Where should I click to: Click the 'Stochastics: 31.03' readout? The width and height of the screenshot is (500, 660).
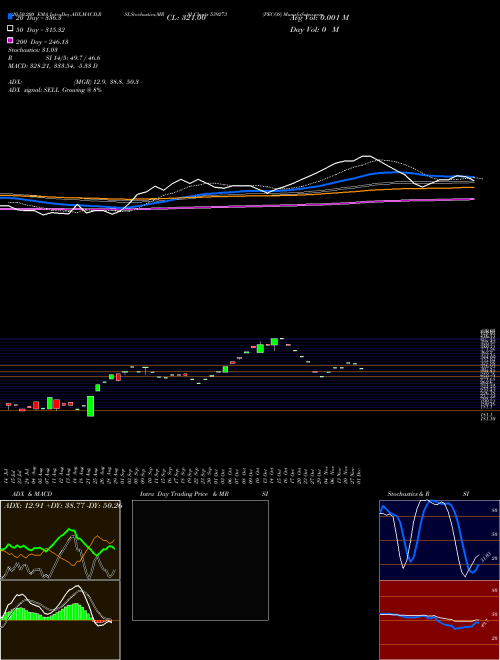(32, 50)
